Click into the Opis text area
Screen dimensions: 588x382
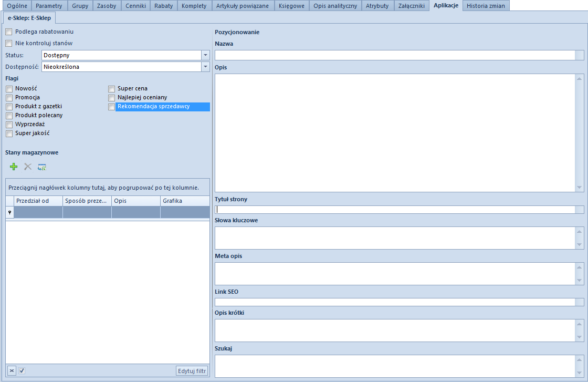(x=395, y=133)
